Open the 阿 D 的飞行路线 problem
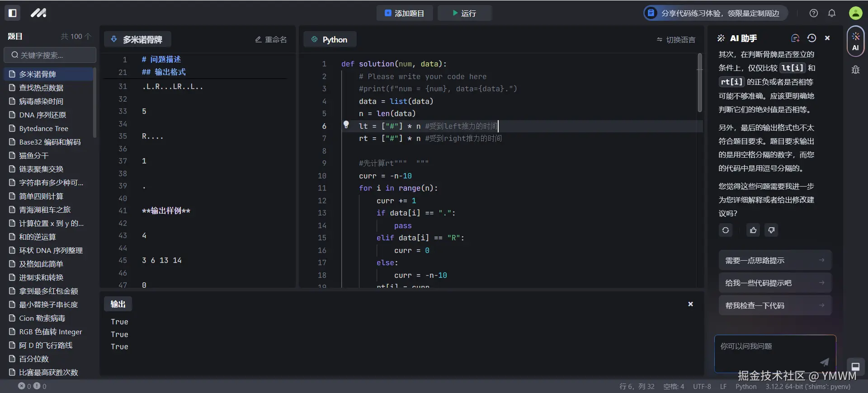Screen dimensions: 868x393 48,345
